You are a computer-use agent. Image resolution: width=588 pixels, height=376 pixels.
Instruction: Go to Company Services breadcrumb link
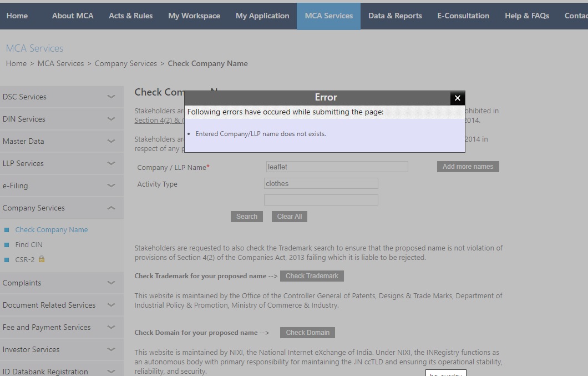point(125,63)
